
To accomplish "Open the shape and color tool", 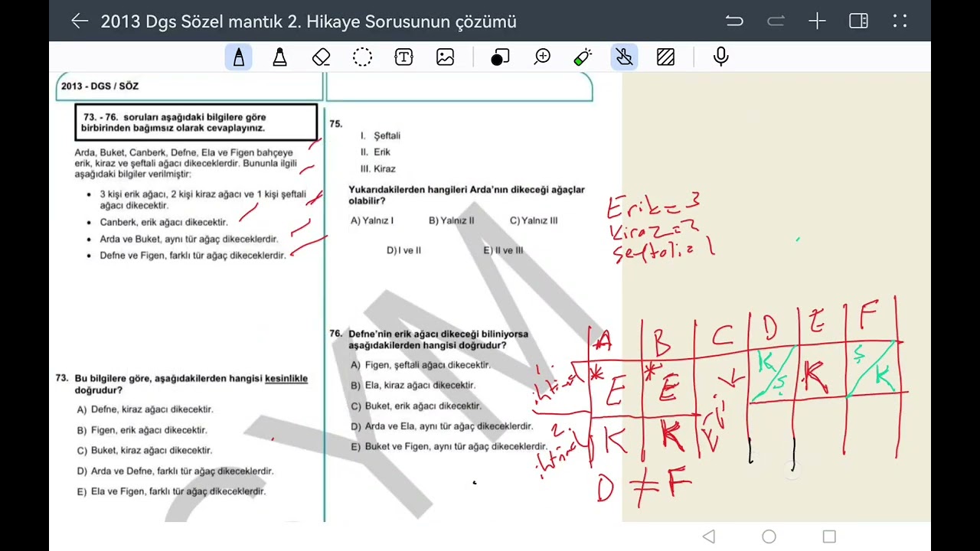I will [x=500, y=57].
